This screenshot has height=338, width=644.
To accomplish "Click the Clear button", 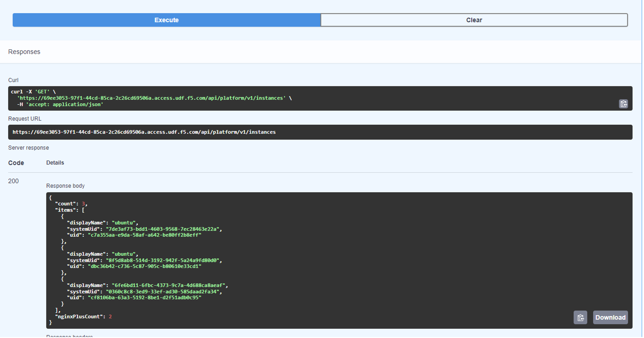I will [474, 20].
